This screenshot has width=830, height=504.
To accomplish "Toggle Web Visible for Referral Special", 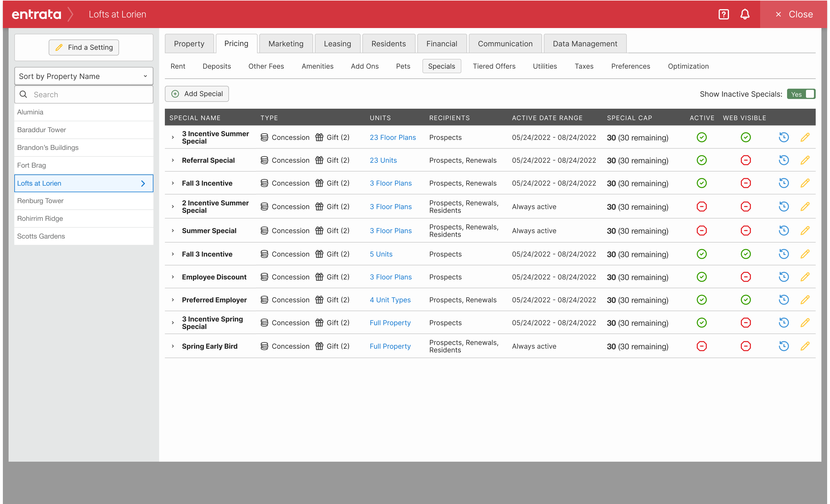I will coord(746,160).
